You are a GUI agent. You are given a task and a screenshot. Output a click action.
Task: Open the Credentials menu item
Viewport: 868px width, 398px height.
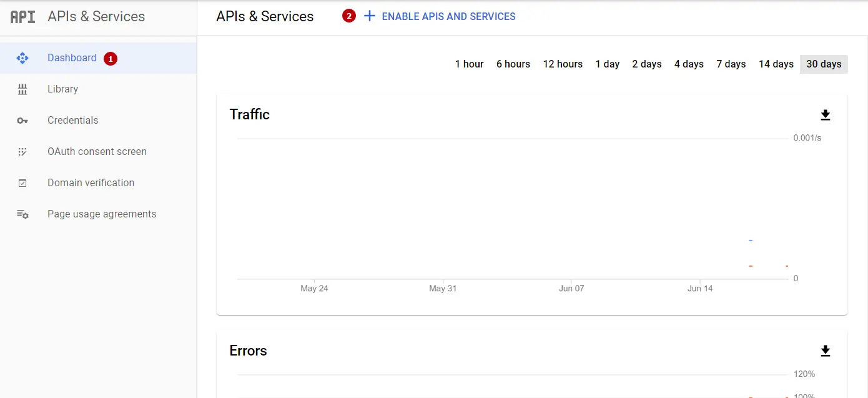click(x=72, y=121)
